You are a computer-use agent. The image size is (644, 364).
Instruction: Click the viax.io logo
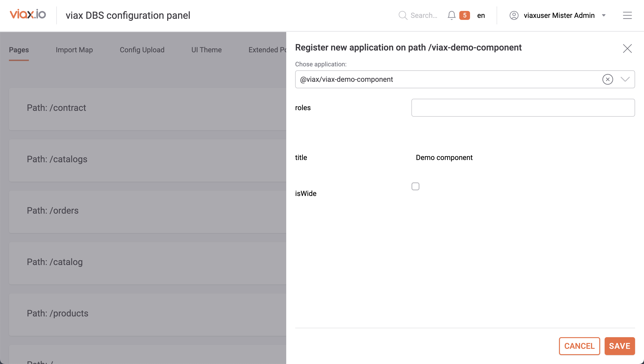pos(28,14)
